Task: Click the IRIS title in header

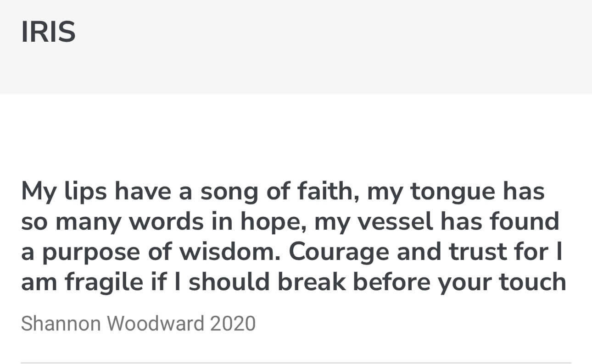Action: click(x=48, y=32)
